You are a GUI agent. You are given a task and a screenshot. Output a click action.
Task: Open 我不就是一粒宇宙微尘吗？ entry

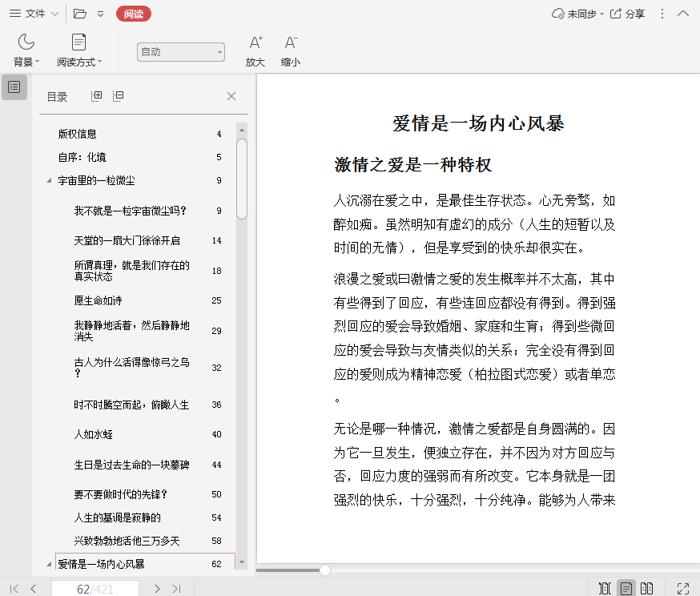pos(131,211)
